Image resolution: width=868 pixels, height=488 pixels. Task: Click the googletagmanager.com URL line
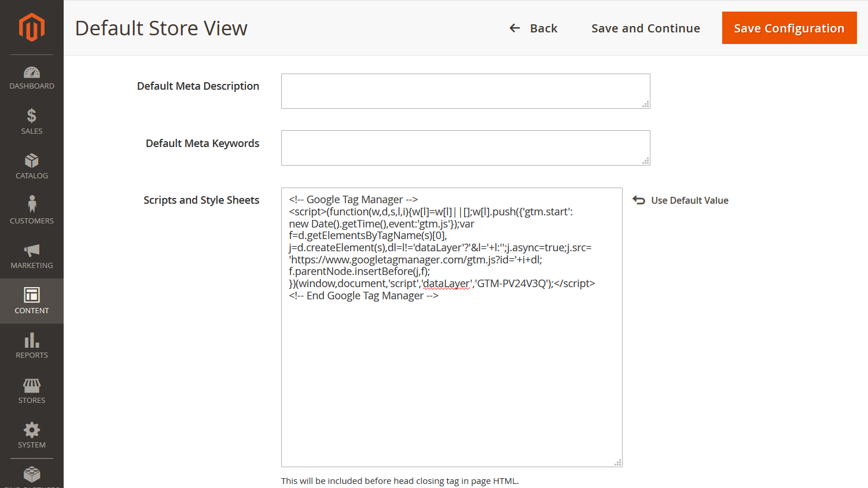click(x=415, y=260)
